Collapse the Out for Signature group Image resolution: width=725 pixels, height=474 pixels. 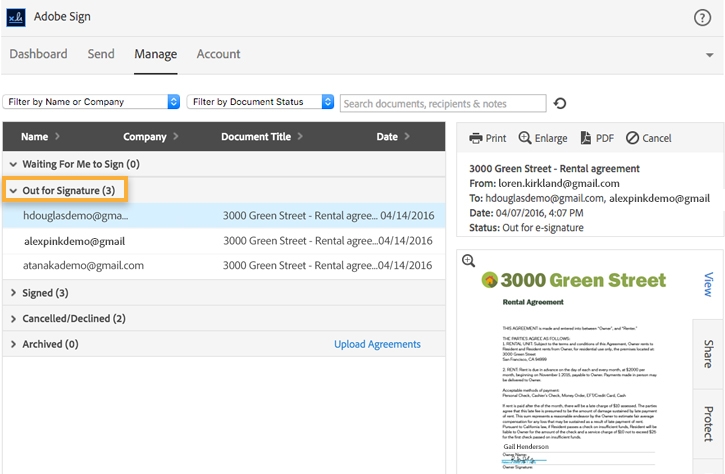[13, 190]
